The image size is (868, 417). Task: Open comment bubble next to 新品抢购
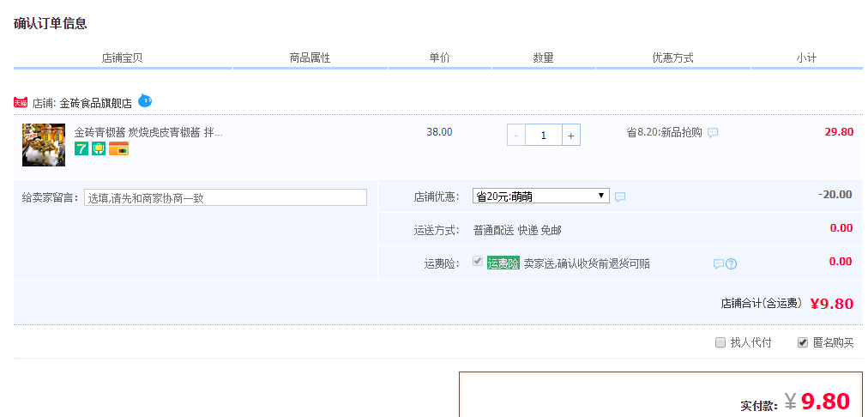coord(713,133)
